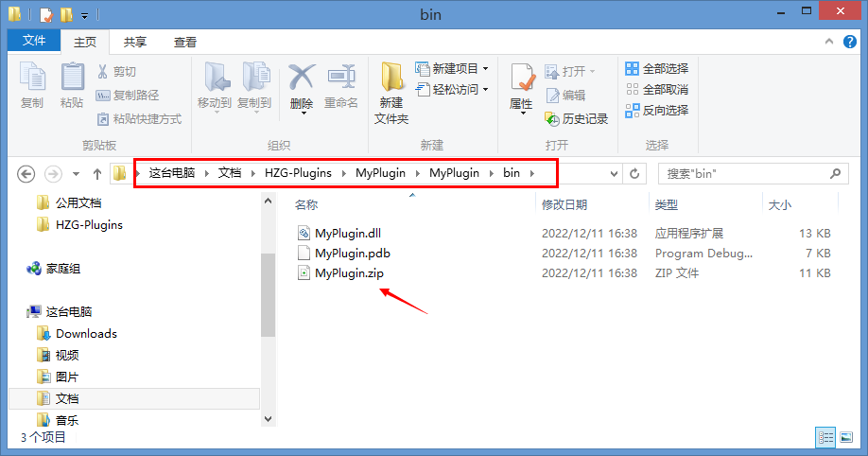The width and height of the screenshot is (868, 456).
Task: Switch to the View (查看) tab
Action: [185, 43]
